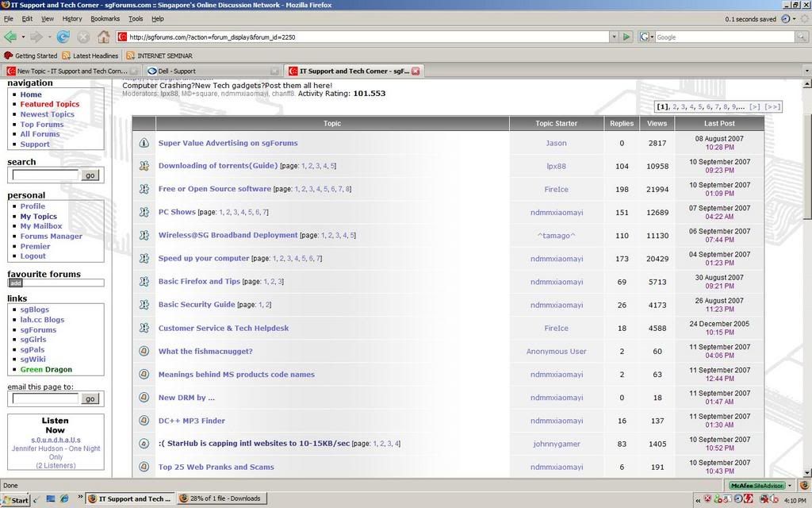Open the address bar URL history dropdown

click(614, 37)
